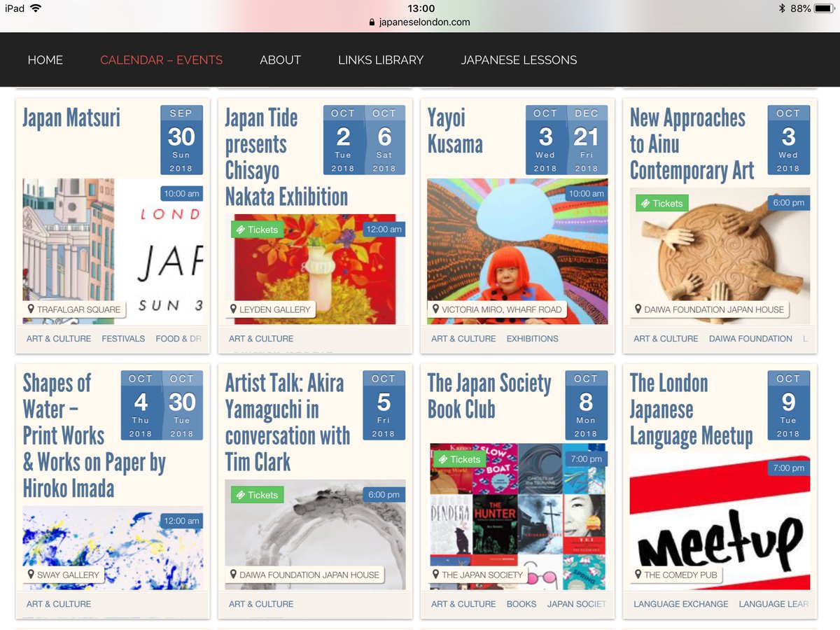Click ART & CULTURE under Japan Matsuri
Image resolution: width=840 pixels, height=630 pixels.
point(59,339)
